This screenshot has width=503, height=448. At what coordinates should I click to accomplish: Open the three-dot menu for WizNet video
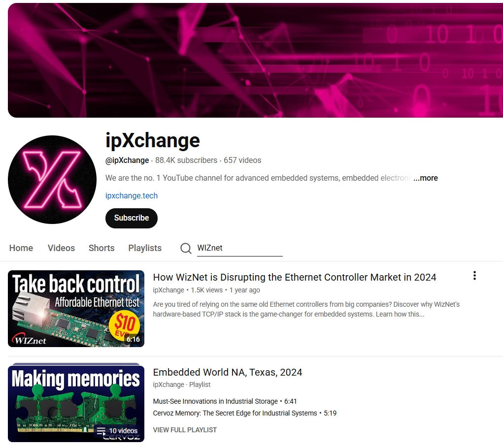click(x=474, y=276)
